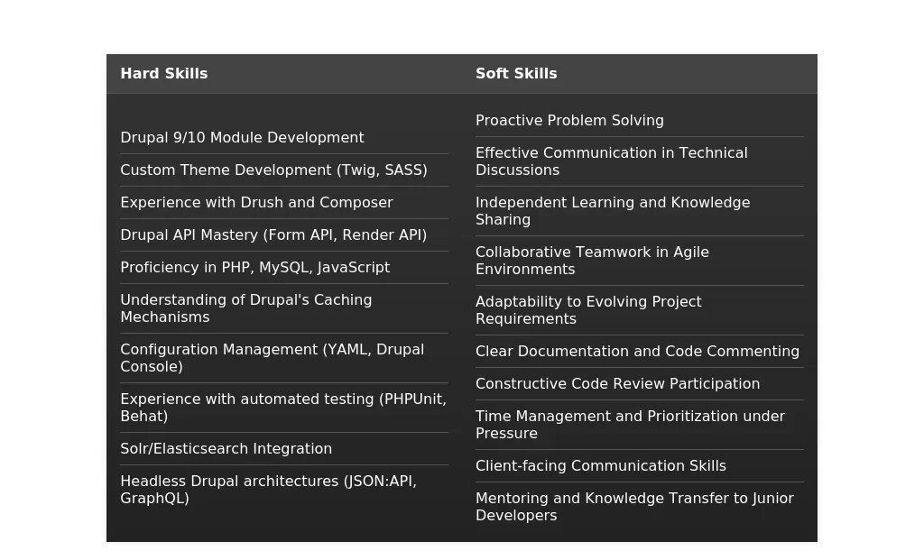Click Drupal API Mastery entry
Image resolution: width=924 pixels, height=560 pixels.
click(x=273, y=235)
